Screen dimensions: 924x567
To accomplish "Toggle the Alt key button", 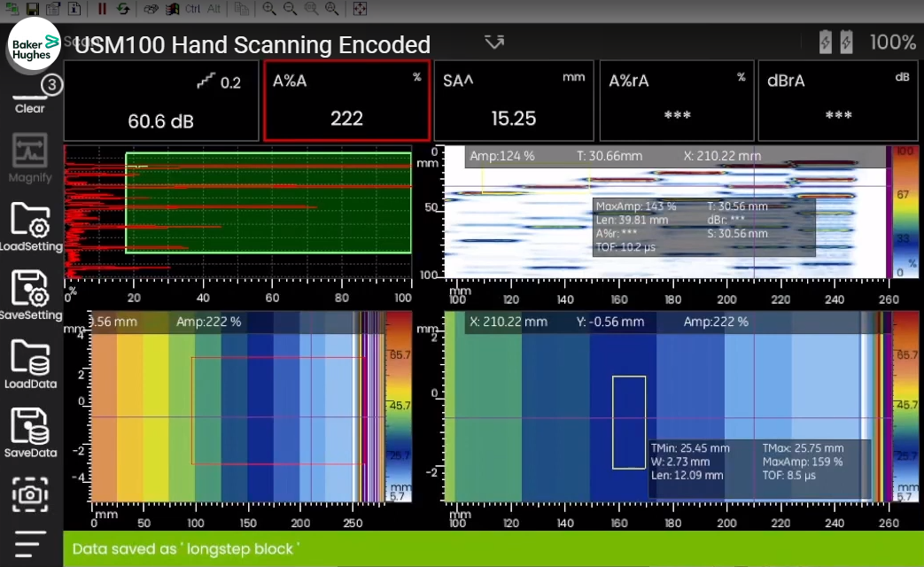I will [x=214, y=8].
